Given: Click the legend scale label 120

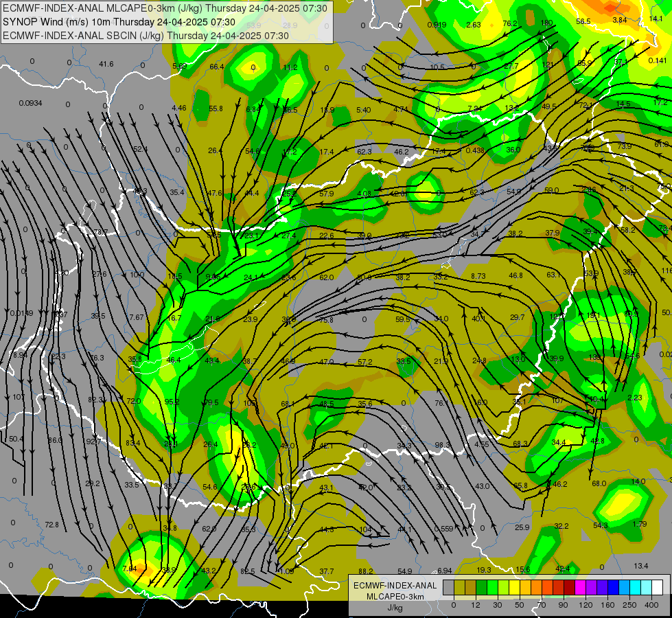Looking at the screenshot, I should [586, 605].
